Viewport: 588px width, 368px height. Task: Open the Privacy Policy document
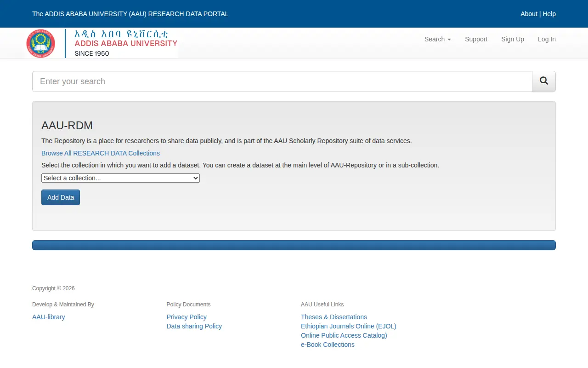click(187, 317)
